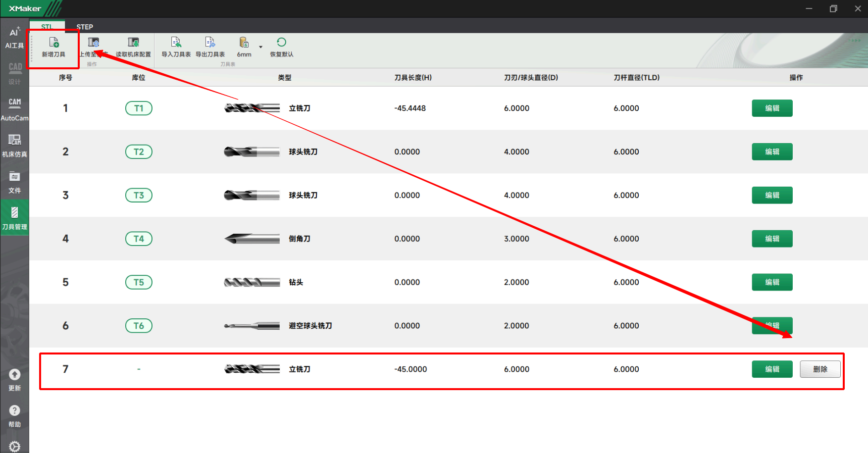Open the 机床仿真 machine simulation icon
868x453 pixels.
click(15, 140)
